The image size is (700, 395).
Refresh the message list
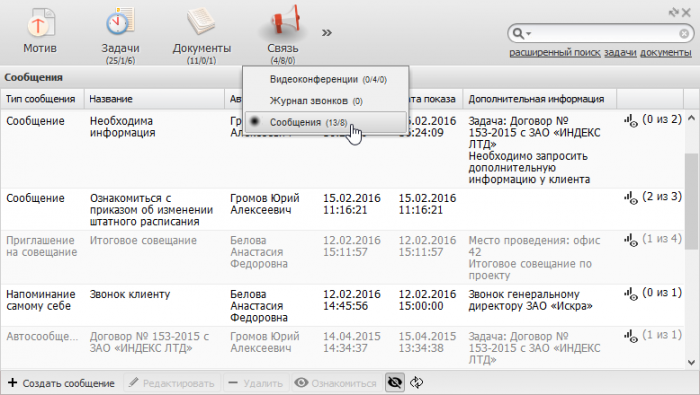[x=417, y=383]
